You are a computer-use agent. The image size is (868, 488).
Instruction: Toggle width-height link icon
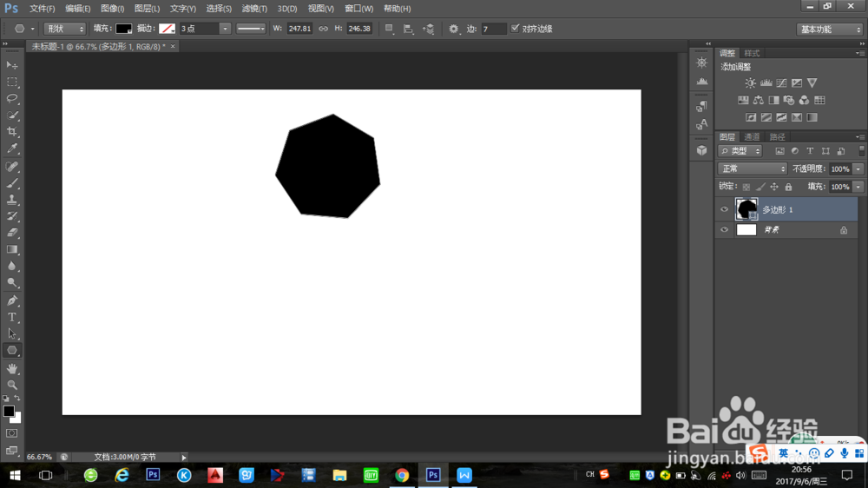click(323, 29)
